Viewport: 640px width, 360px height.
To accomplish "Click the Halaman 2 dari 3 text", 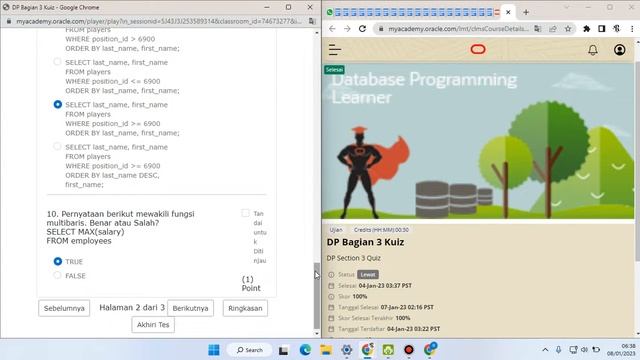I will [132, 307].
